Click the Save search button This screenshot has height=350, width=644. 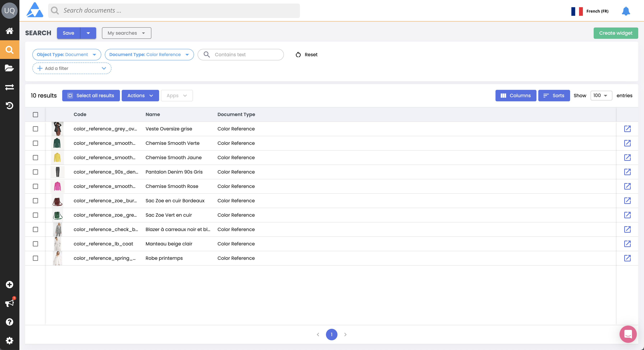(68, 33)
